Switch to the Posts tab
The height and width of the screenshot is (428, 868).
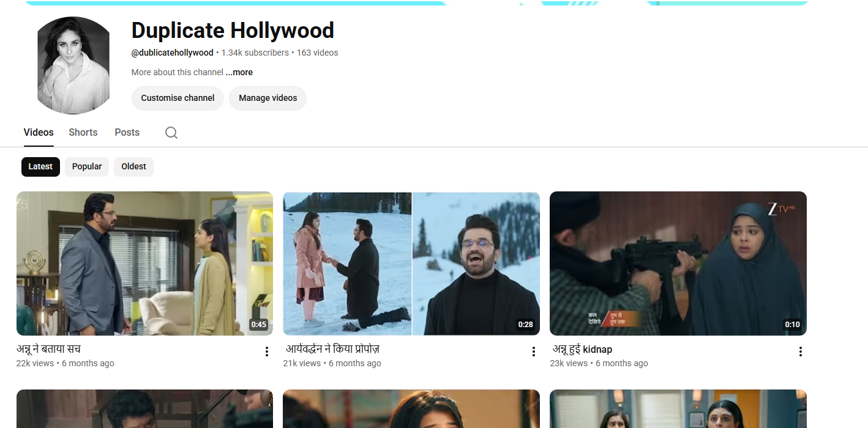pos(127,133)
